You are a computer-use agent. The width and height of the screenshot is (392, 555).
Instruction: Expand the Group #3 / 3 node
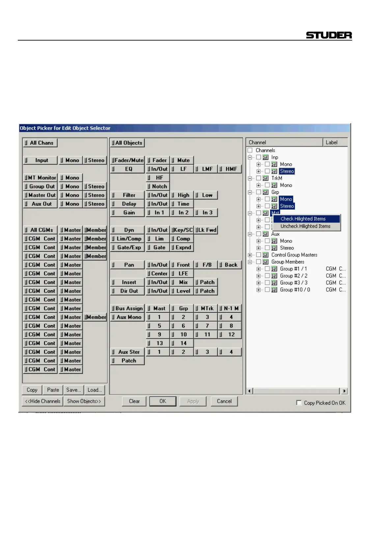pyautogui.click(x=259, y=283)
